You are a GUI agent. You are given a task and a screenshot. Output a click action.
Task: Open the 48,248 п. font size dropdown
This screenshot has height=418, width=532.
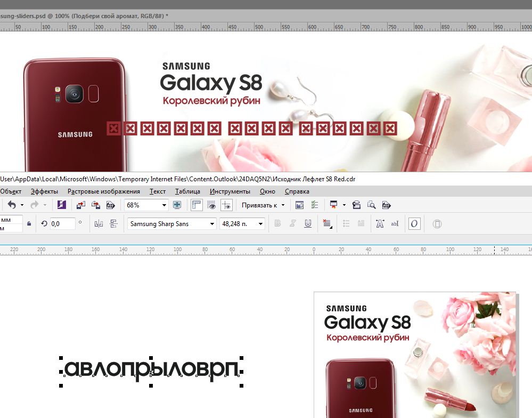click(260, 224)
